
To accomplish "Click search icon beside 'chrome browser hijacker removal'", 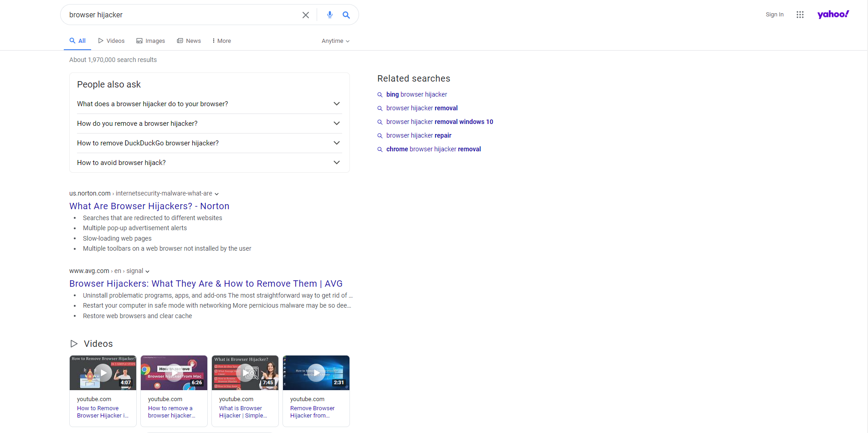I will 380,149.
